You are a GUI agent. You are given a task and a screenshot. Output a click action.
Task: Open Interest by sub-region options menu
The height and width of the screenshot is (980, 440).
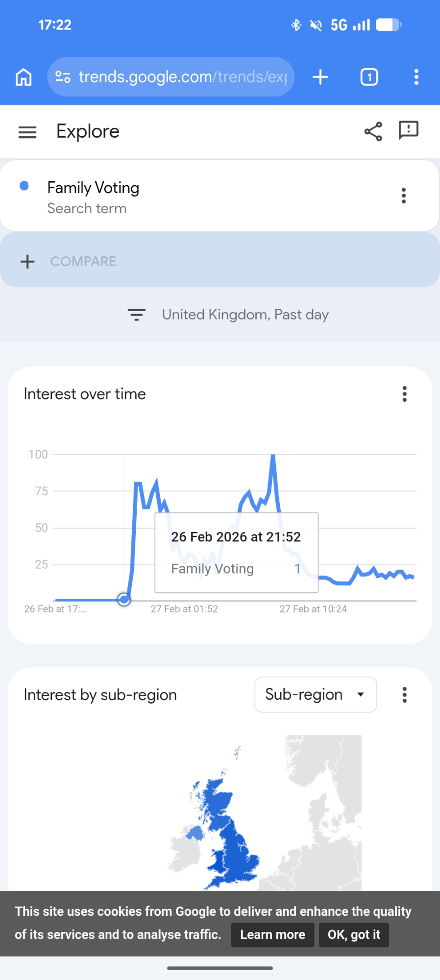(x=404, y=695)
